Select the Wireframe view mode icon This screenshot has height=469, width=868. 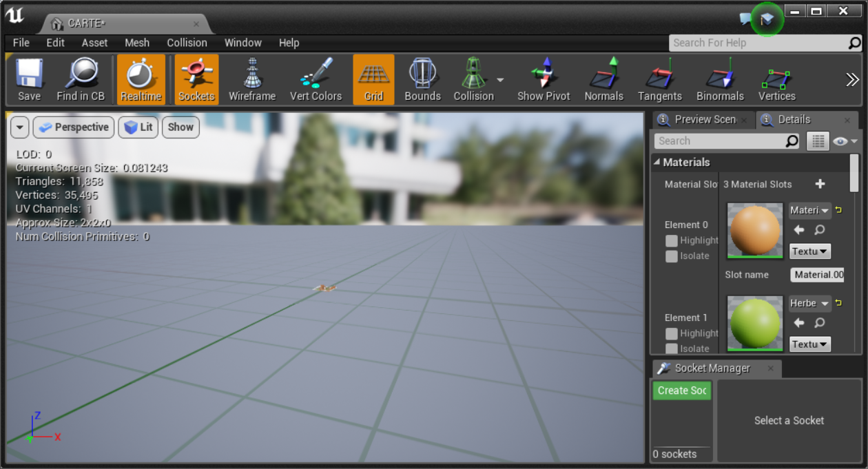252,78
